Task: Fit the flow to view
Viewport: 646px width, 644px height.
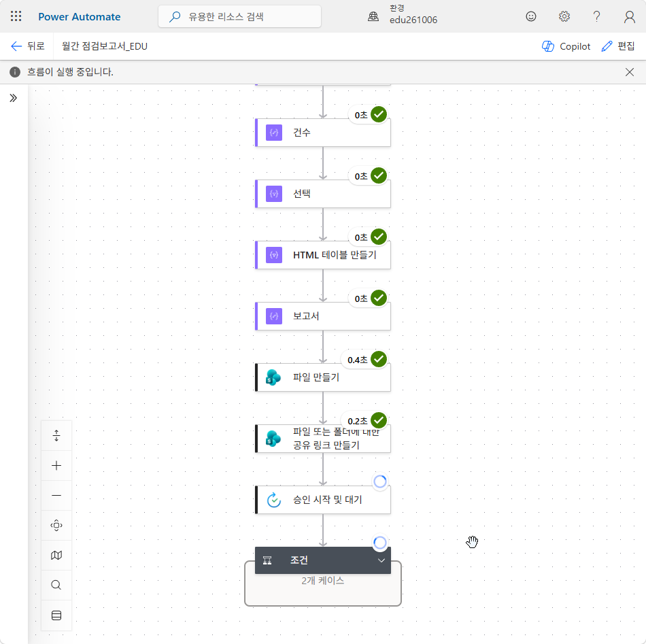Action: click(56, 526)
